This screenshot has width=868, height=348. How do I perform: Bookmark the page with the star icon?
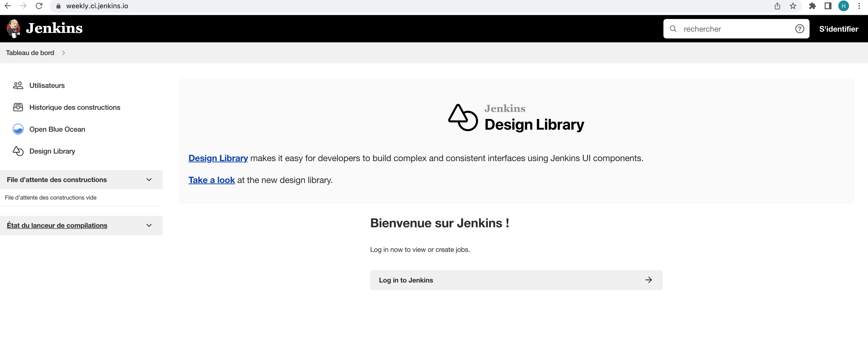(x=793, y=6)
